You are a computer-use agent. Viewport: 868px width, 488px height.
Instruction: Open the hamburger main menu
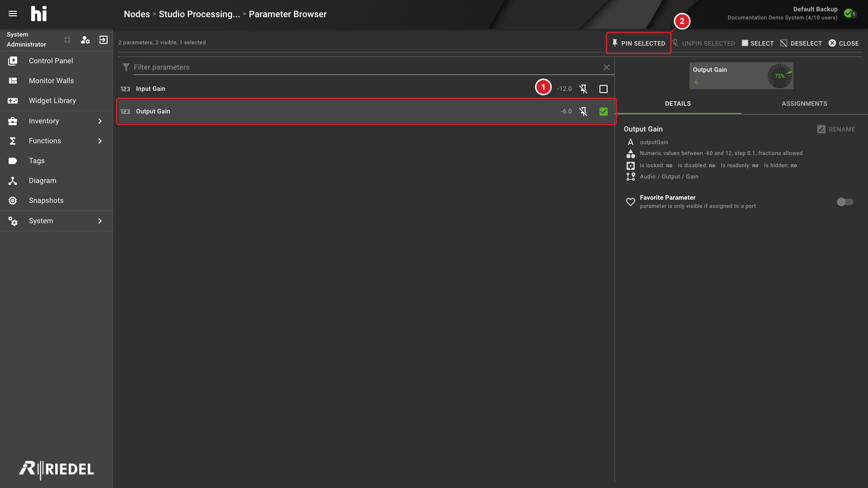click(x=13, y=14)
